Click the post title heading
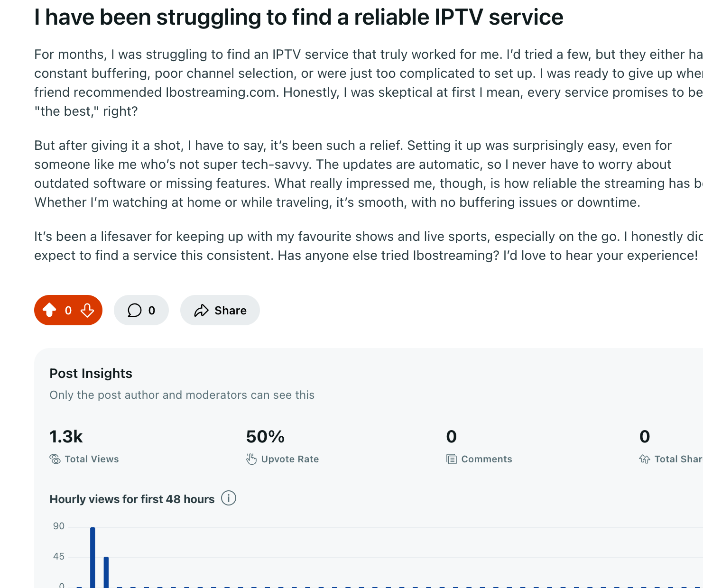Viewport: 703px width, 588px height. 298,18
